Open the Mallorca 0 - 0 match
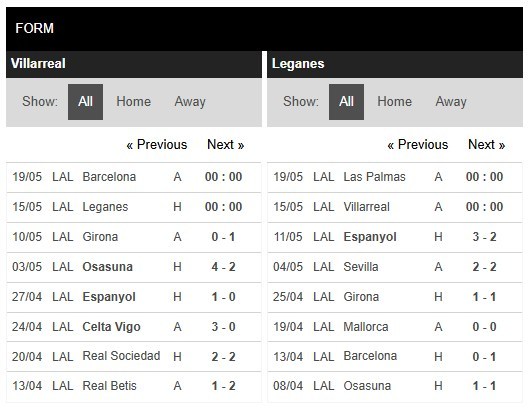 pos(395,327)
